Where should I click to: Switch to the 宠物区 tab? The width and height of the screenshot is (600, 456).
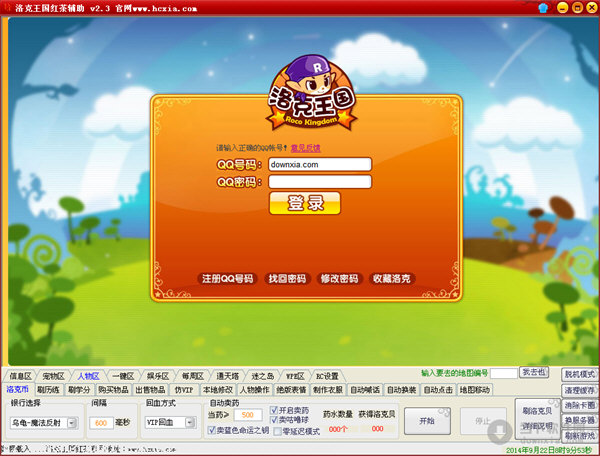click(53, 376)
